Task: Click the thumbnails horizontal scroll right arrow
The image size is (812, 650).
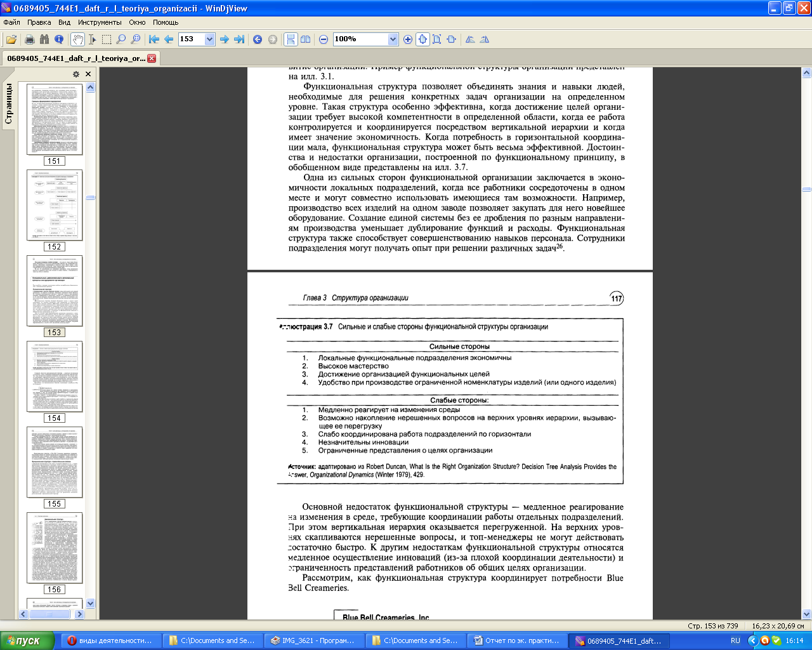Action: pos(79,614)
